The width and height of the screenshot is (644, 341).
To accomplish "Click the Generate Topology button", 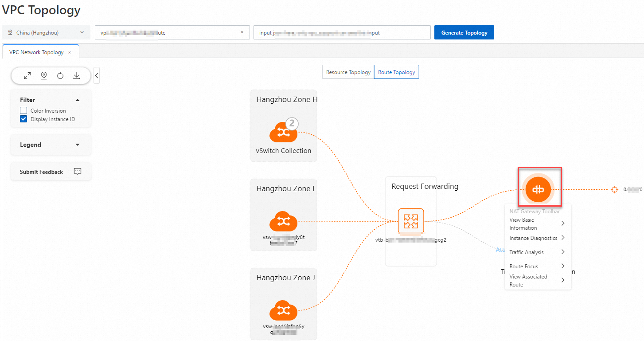I will tap(464, 32).
